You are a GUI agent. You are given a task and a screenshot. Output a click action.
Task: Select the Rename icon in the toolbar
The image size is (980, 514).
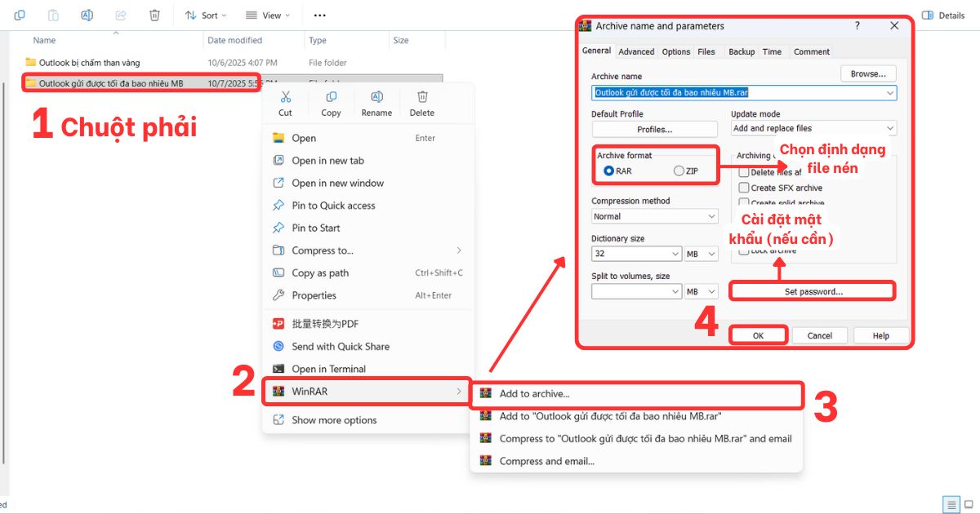coord(87,15)
